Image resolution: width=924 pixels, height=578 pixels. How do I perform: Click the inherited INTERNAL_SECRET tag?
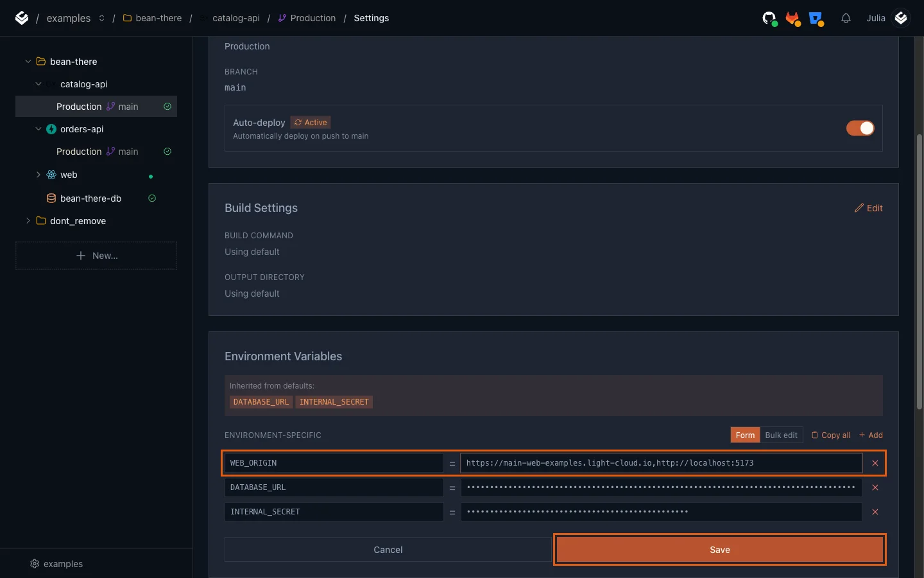point(334,402)
